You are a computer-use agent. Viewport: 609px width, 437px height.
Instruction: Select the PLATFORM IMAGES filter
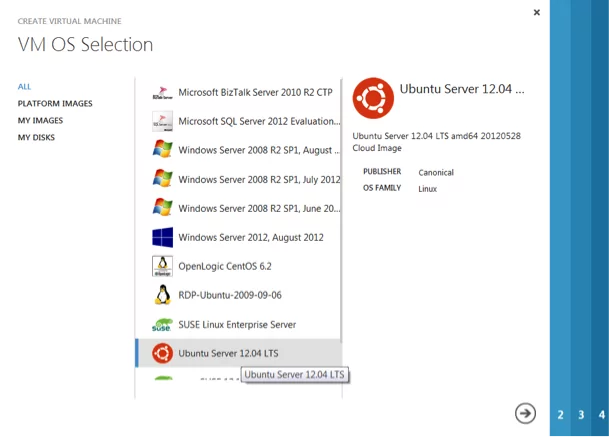point(55,104)
